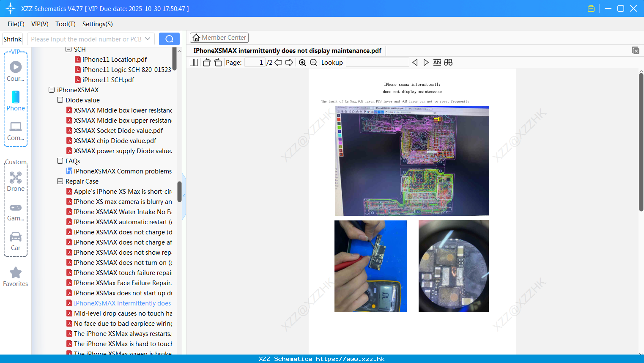644x363 pixels.
Task: Rotate page clockwise
Action: click(x=218, y=63)
